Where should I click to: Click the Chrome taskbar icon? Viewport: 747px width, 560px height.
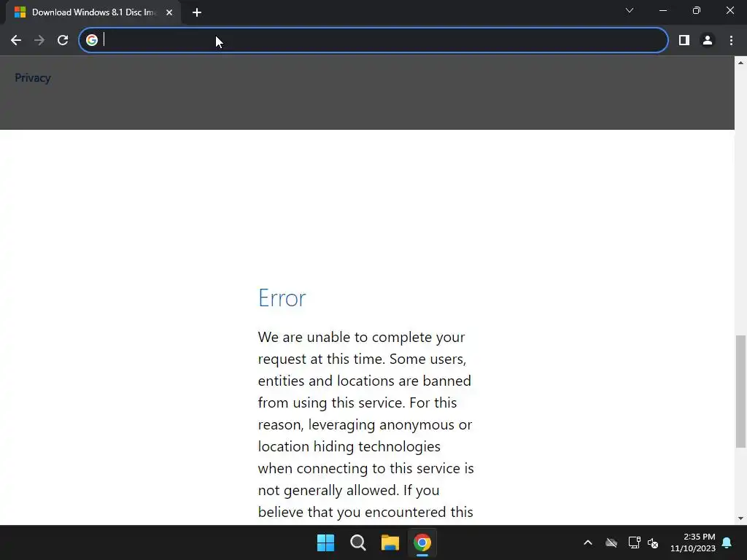click(x=422, y=542)
